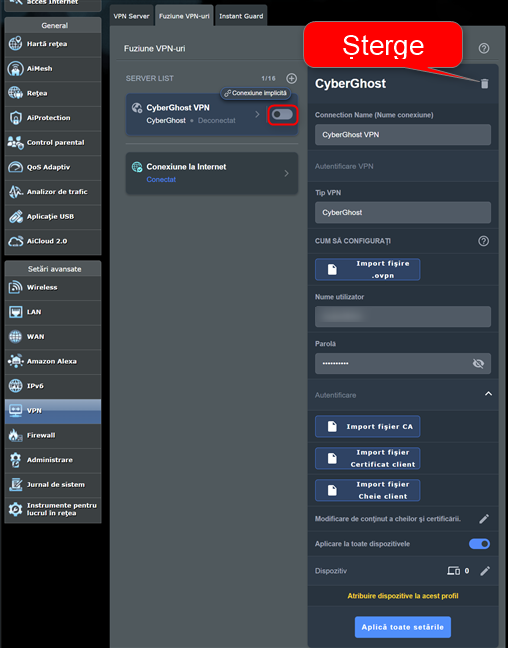Switch to Instant Guard tab
This screenshot has height=648, width=508.
(241, 16)
